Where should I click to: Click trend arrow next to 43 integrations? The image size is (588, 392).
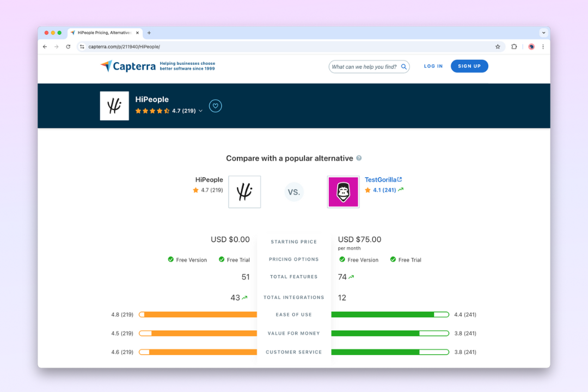click(x=244, y=297)
